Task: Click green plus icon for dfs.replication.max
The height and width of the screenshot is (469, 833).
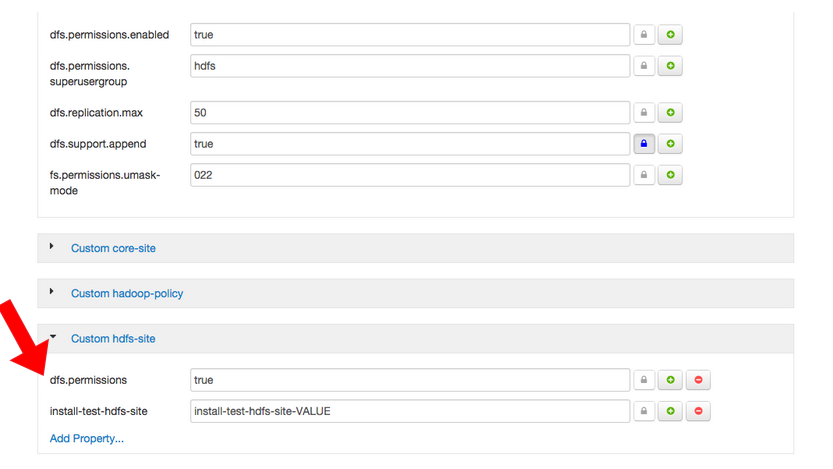Action: (670, 113)
